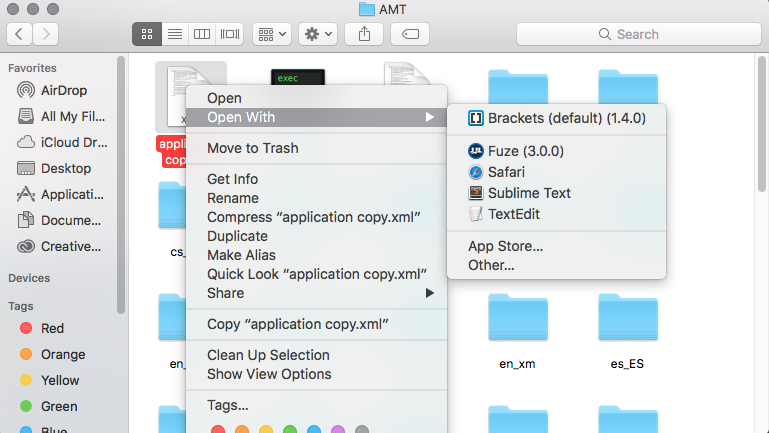The width and height of the screenshot is (769, 433).
Task: Filter by the Green tag in sidebar
Action: click(x=48, y=406)
